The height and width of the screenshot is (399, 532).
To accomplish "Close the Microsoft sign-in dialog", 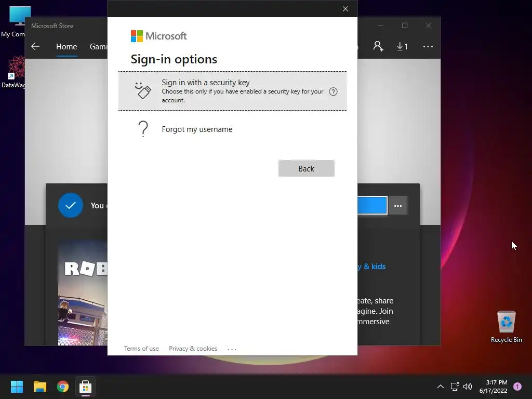I will click(x=345, y=9).
